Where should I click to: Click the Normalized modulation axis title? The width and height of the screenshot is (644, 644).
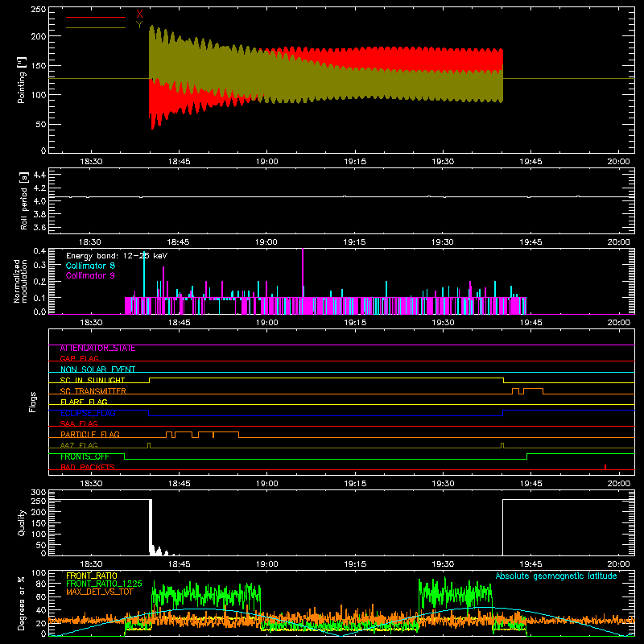(21, 281)
